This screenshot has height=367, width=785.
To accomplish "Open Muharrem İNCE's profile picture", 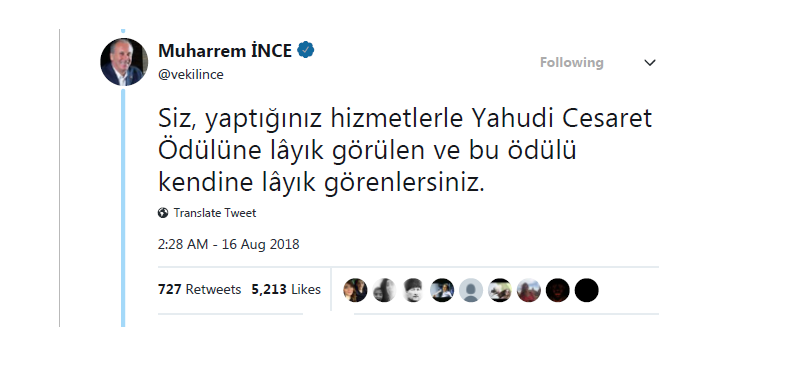I will coord(124,62).
